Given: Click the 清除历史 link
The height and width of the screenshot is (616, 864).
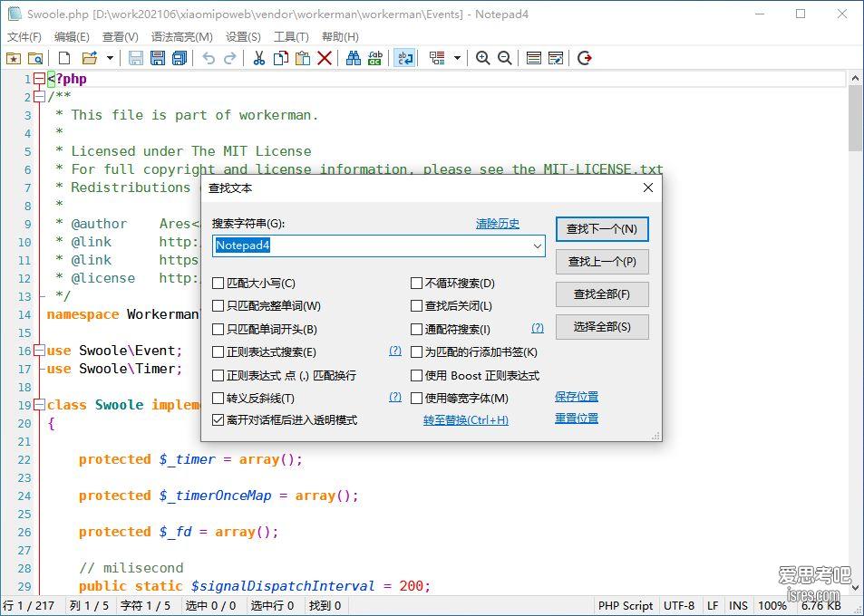Looking at the screenshot, I should tap(498, 224).
